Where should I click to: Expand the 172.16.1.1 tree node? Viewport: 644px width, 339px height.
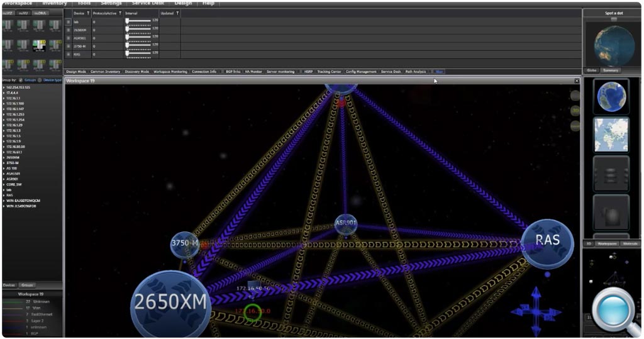(4, 98)
